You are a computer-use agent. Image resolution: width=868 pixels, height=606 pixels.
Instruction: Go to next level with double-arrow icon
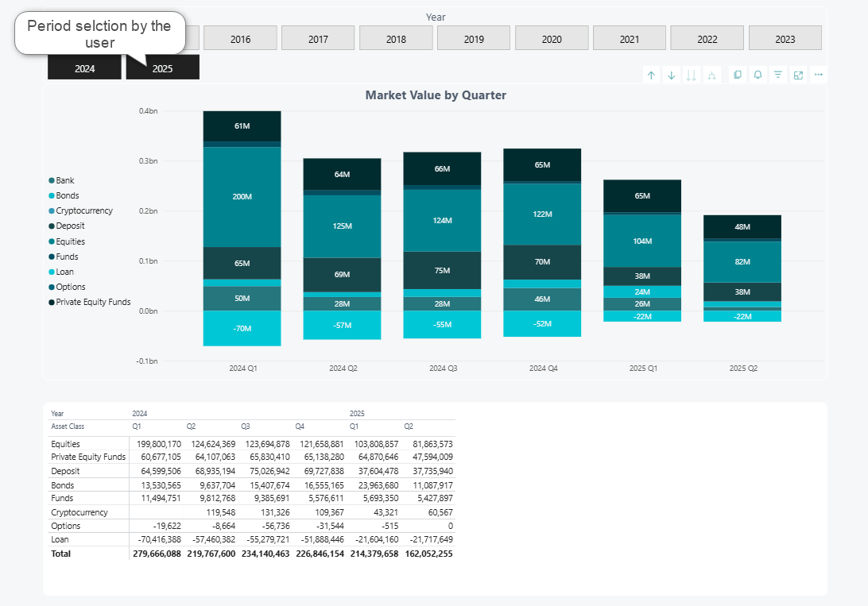tap(691, 75)
